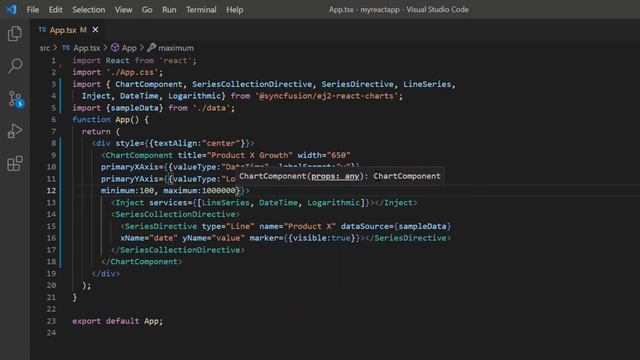Open the Explorer view in activity bar
Image resolution: width=640 pixels, height=360 pixels.
[x=15, y=33]
